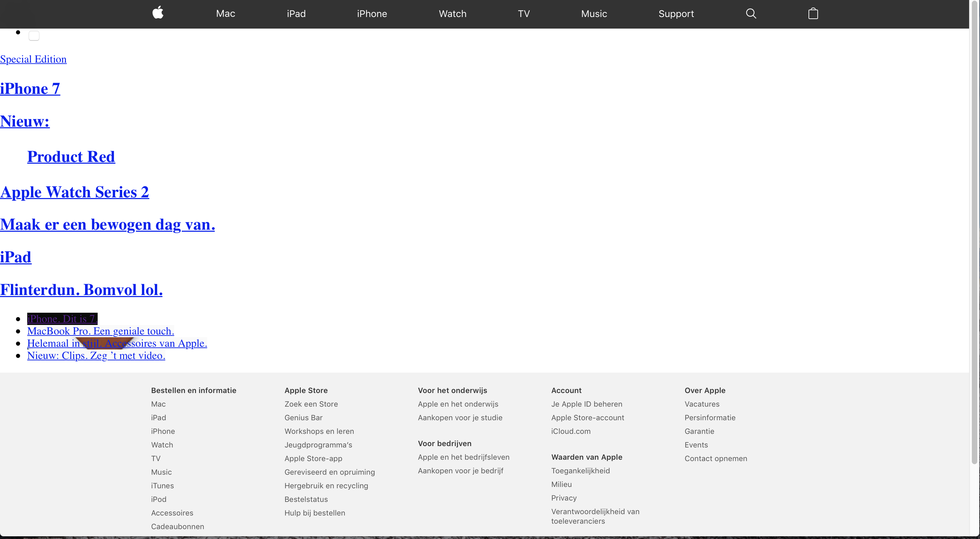
Task: Click the Nieuw: heading link
Action: click(x=25, y=121)
